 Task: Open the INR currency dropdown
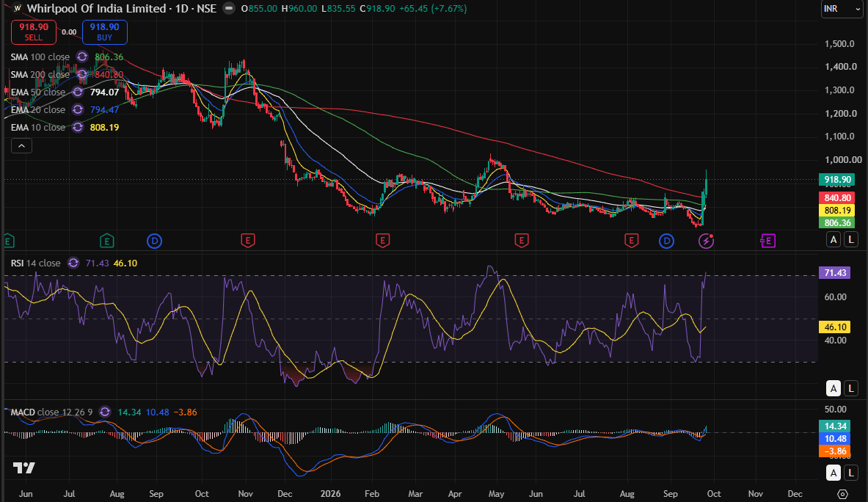841,9
